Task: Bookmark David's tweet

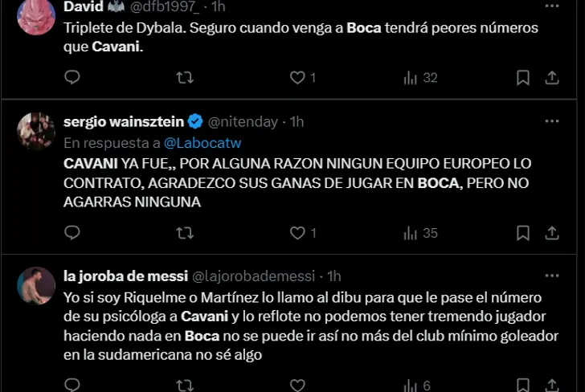Action: 522,78
